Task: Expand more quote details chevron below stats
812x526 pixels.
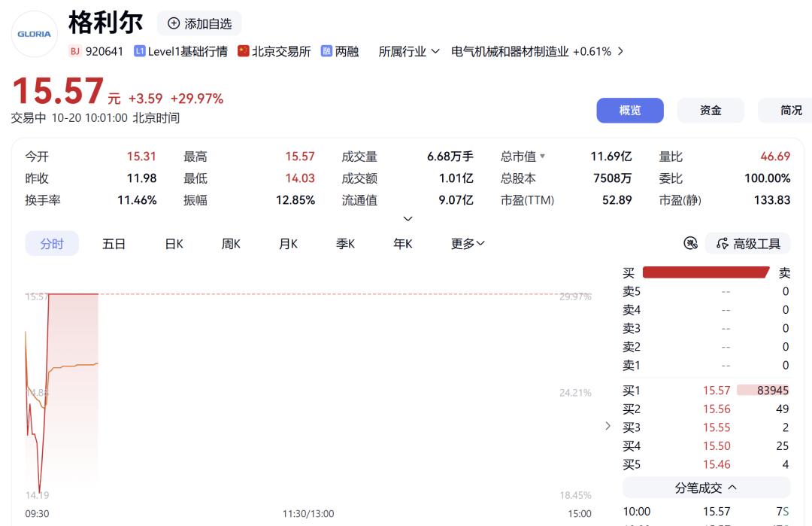Action: [408, 219]
